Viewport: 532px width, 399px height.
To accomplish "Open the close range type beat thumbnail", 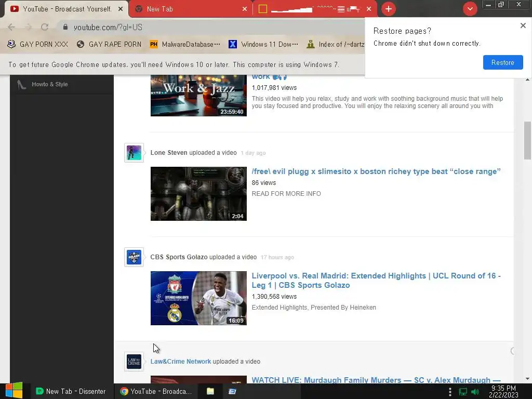I will [x=198, y=194].
